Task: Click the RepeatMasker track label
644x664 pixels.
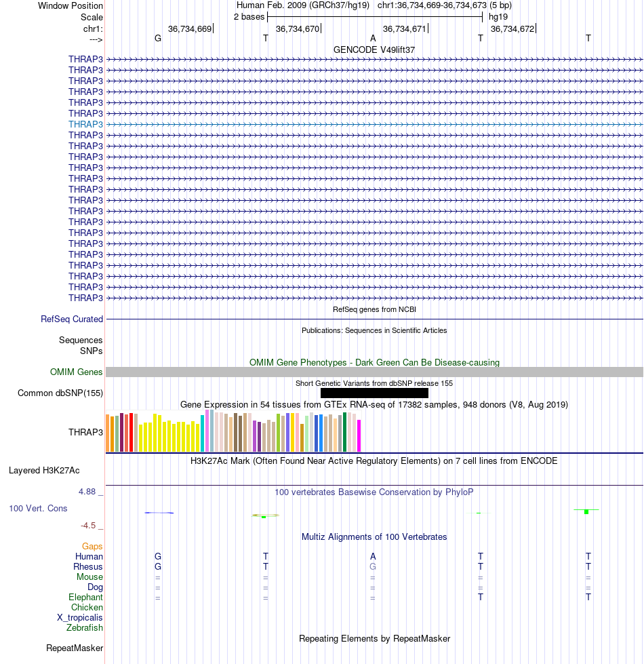Action: [x=75, y=648]
